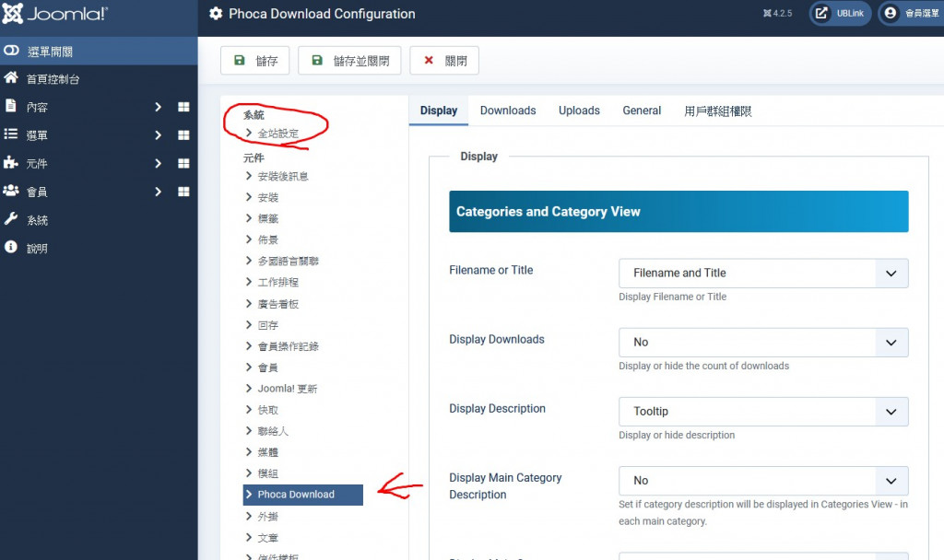This screenshot has width=944, height=560.
Task: Open Joomla! 更新 component settings
Action: (287, 389)
